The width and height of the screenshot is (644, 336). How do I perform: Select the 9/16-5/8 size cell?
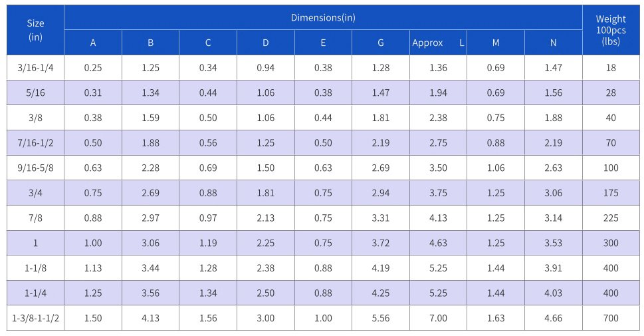(35, 168)
